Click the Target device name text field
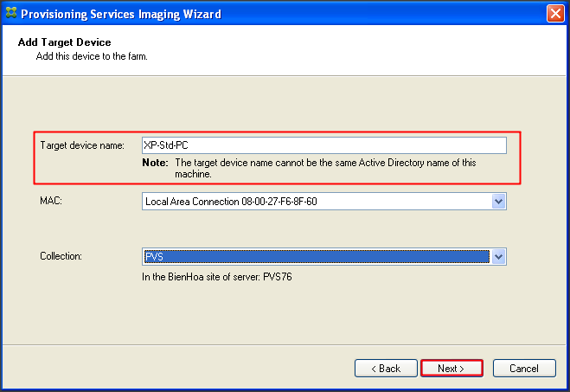 click(x=323, y=145)
